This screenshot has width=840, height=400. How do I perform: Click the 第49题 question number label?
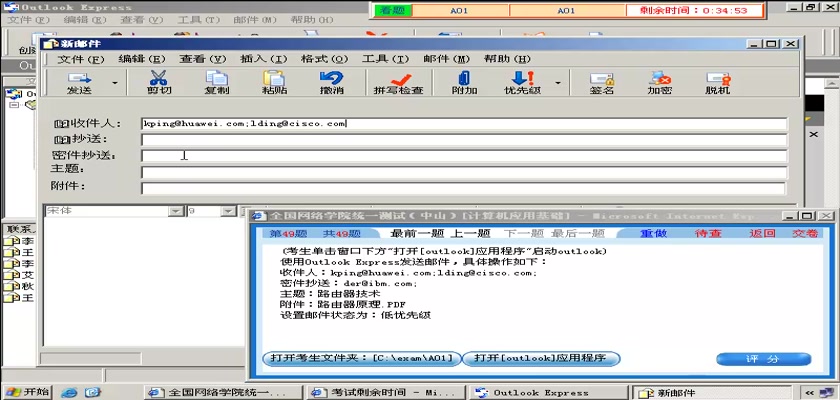288,233
